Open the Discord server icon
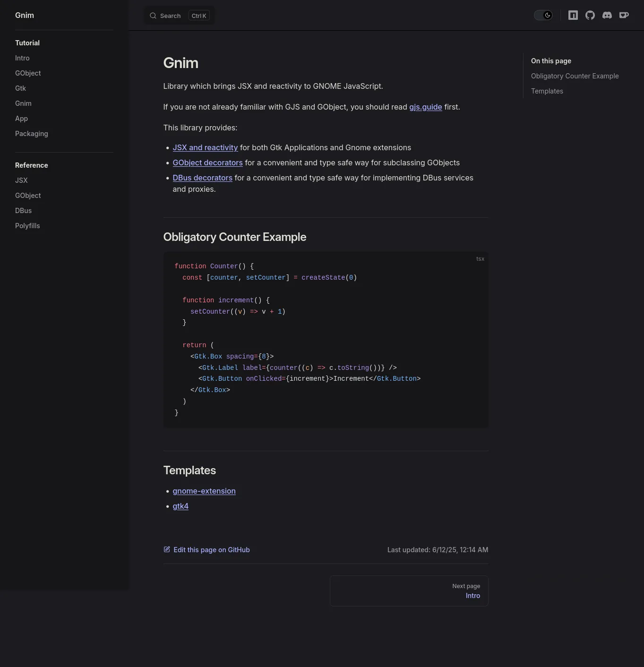 607,15
